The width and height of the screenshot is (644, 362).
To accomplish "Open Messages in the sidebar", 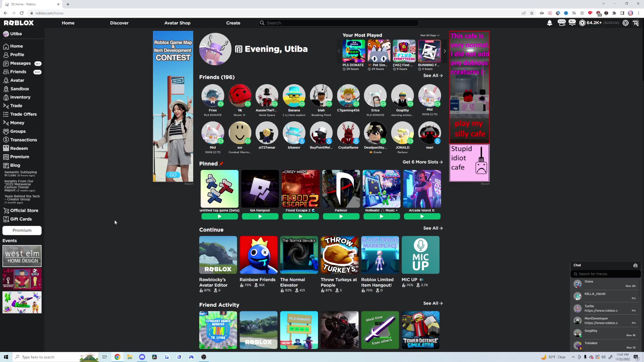I will [22, 63].
